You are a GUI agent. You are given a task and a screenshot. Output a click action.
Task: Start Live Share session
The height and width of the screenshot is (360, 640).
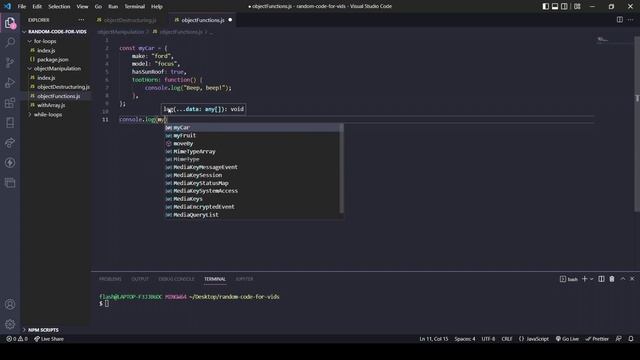(x=49, y=339)
